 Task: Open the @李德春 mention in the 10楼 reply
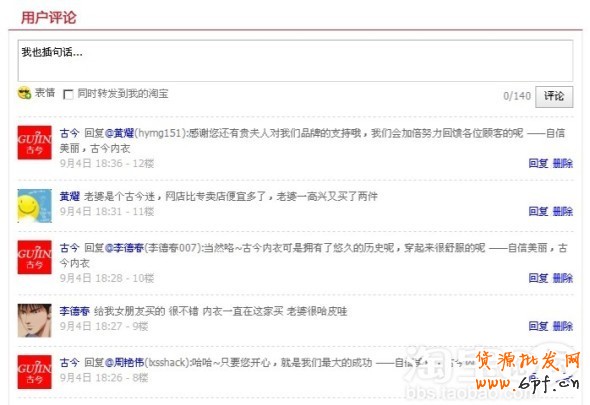coord(125,248)
